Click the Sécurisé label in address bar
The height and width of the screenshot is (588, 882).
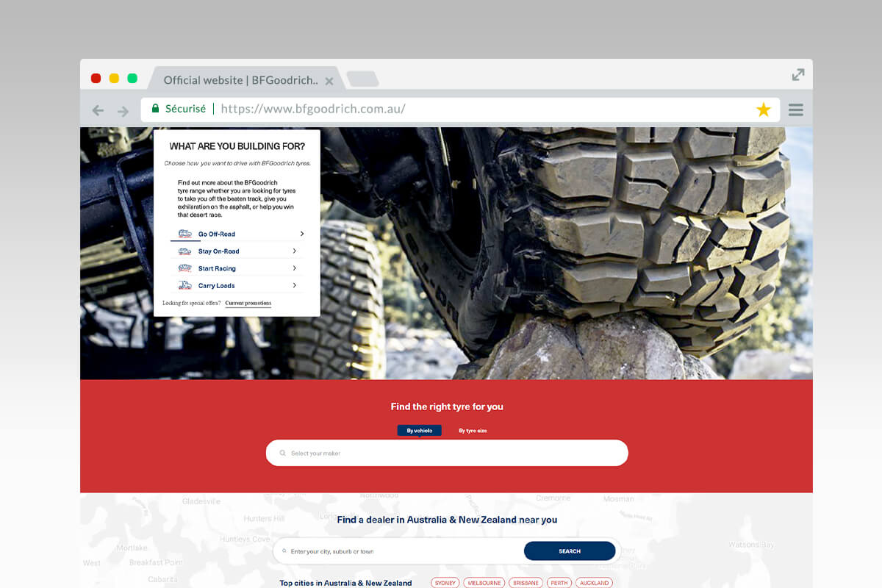[185, 109]
